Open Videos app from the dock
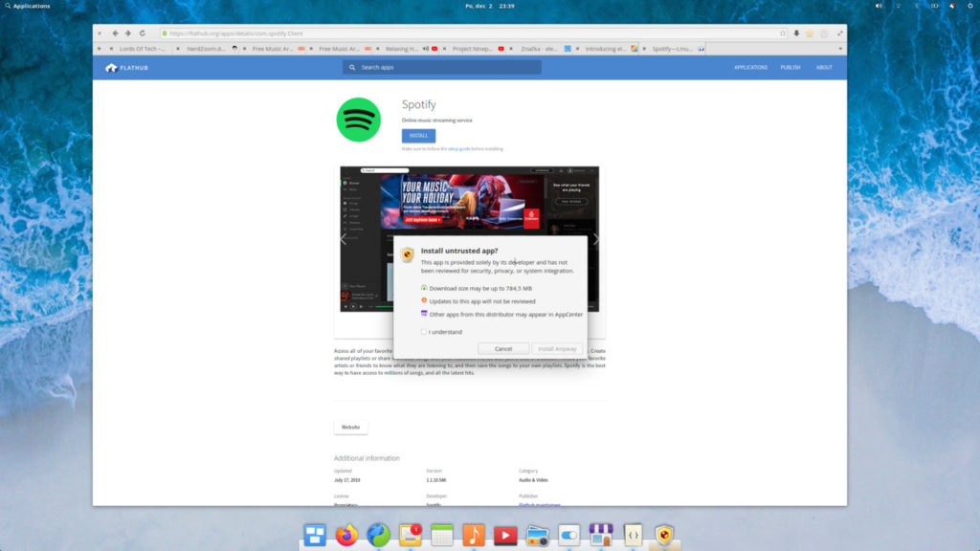Viewport: 980px width, 551px height. coord(505,535)
